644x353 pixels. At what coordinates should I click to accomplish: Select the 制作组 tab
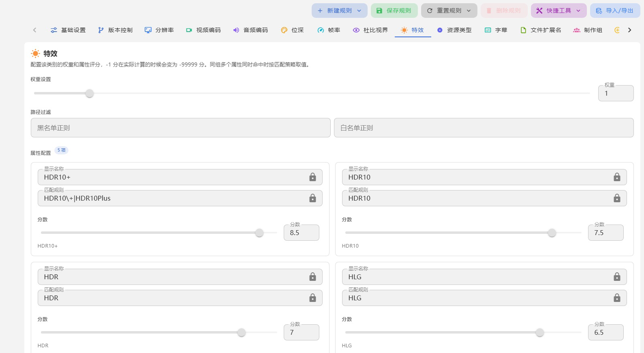[588, 30]
